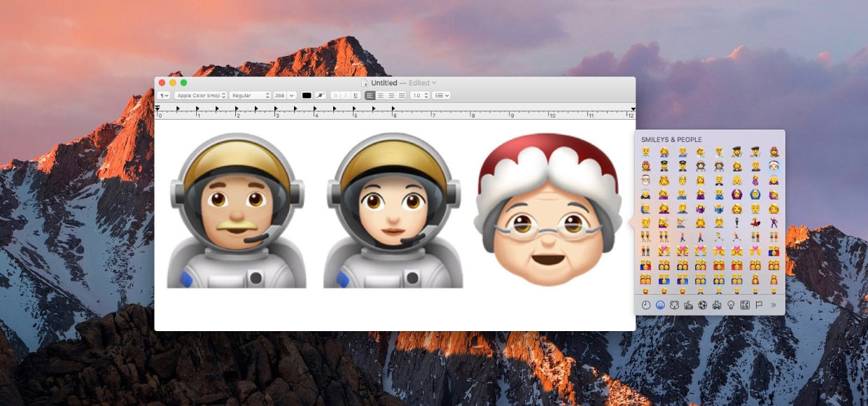Expand emoji picker with double chevron
868x406 pixels.
click(x=773, y=305)
